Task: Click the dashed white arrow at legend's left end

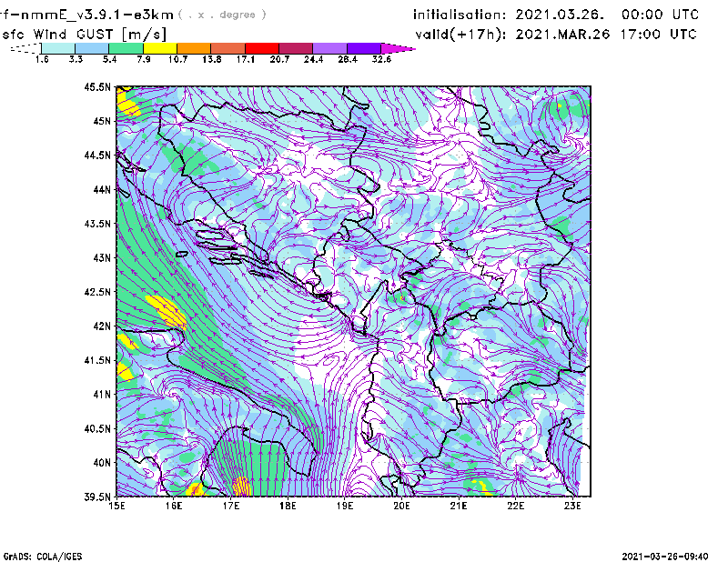Action: (x=25, y=47)
